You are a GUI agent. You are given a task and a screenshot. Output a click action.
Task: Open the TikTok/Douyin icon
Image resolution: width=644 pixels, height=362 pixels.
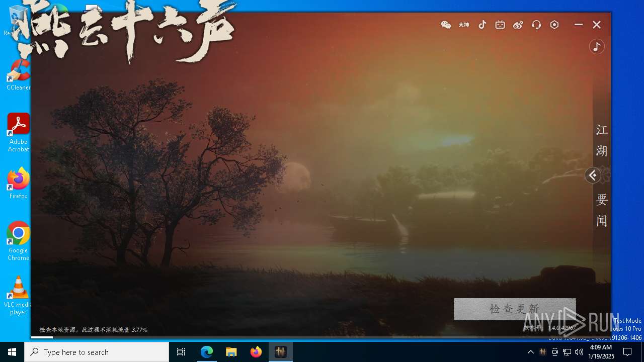click(482, 25)
